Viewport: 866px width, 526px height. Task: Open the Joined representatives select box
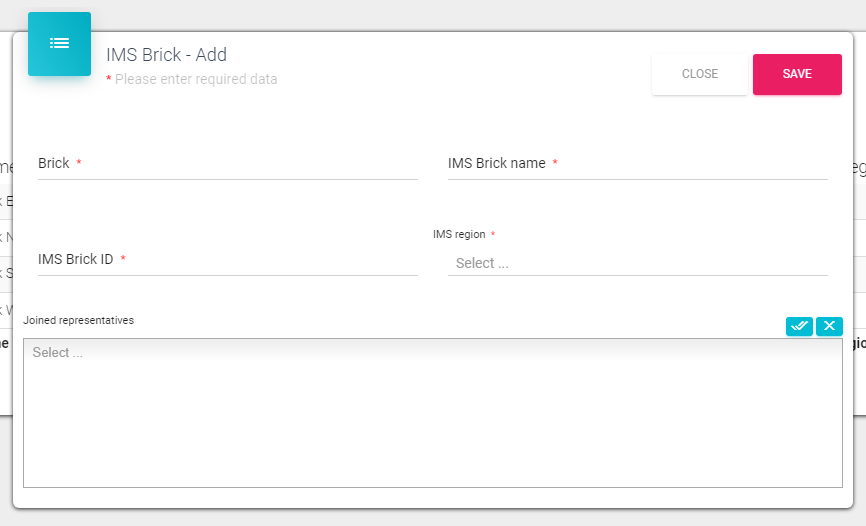point(432,353)
